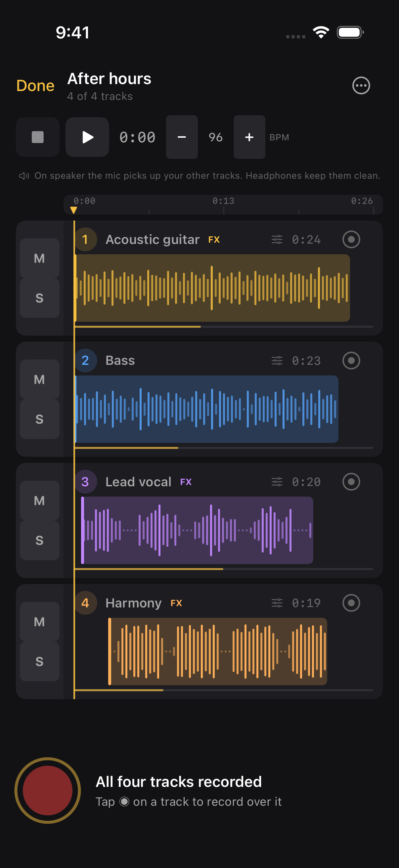
Task: Select the purple Lead vocal waveform clip
Action: point(197,530)
